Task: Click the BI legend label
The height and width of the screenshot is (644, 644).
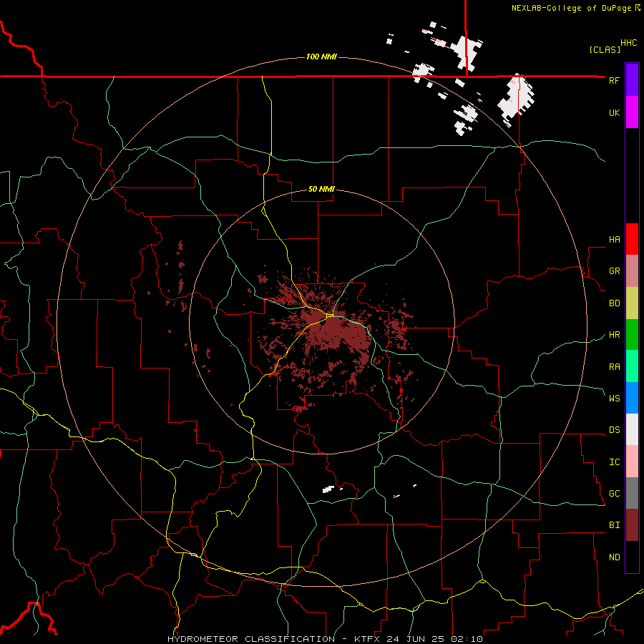Action: coord(614,525)
